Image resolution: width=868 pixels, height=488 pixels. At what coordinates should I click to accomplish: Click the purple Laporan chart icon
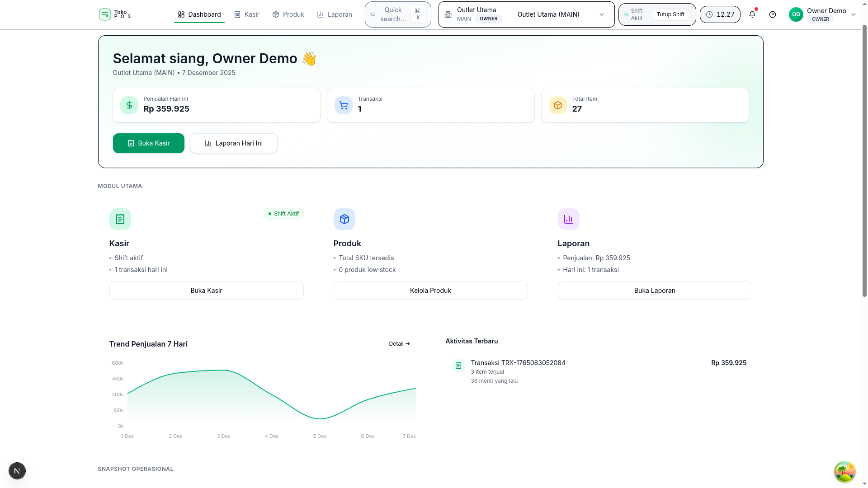coord(569,219)
